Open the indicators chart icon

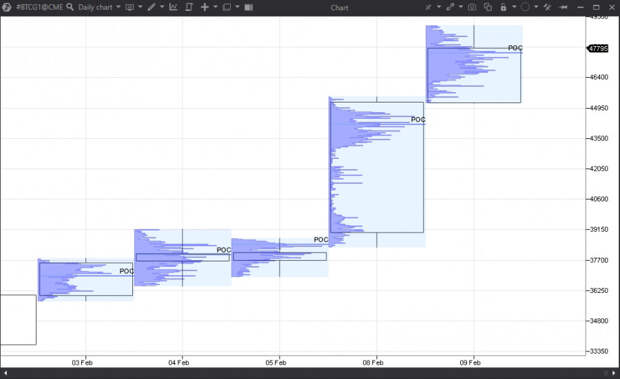pyautogui.click(x=173, y=7)
